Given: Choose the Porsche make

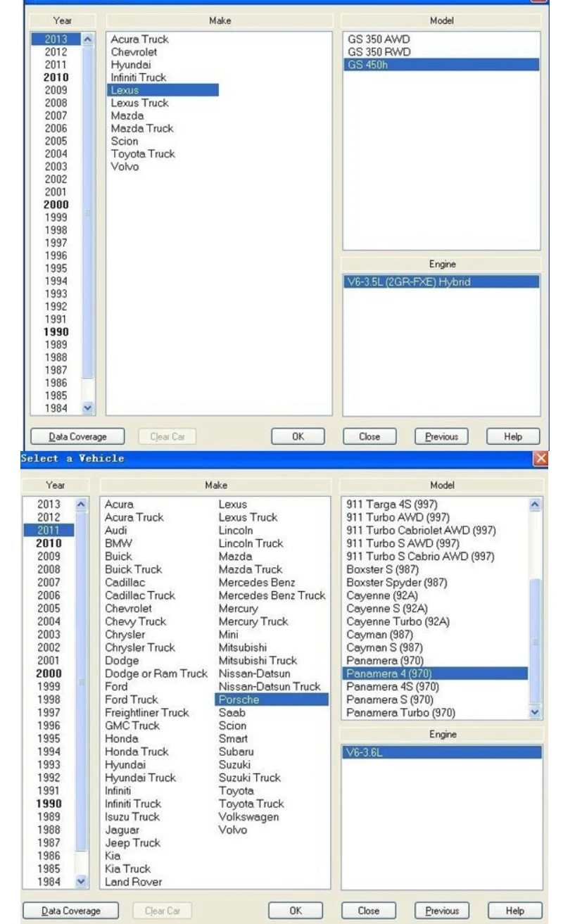Looking at the screenshot, I should (x=272, y=700).
